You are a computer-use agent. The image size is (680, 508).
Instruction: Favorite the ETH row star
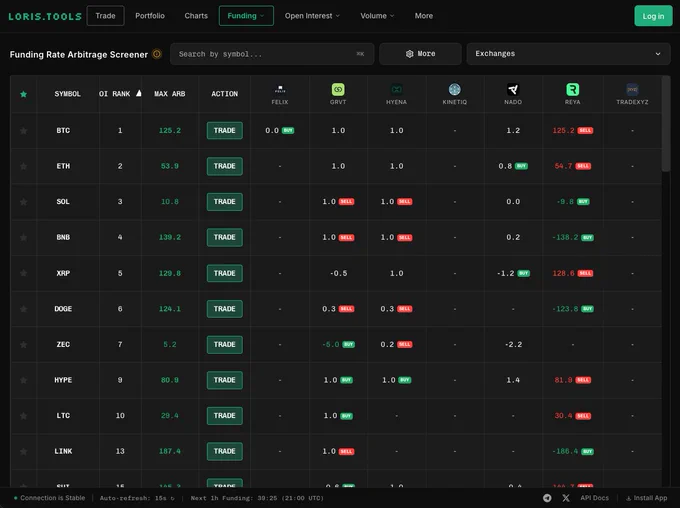point(23,166)
